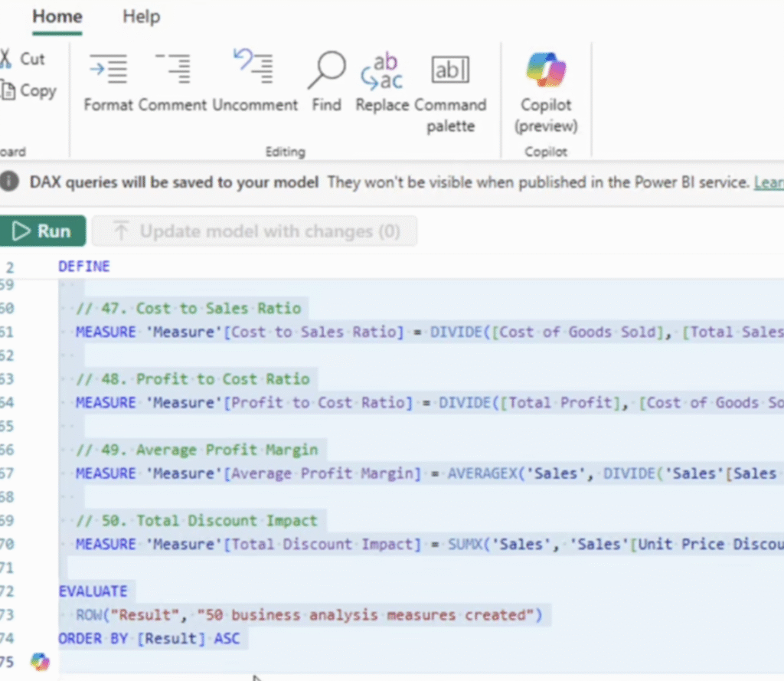Uncomment the selected lines
784x681 pixels.
(x=254, y=81)
